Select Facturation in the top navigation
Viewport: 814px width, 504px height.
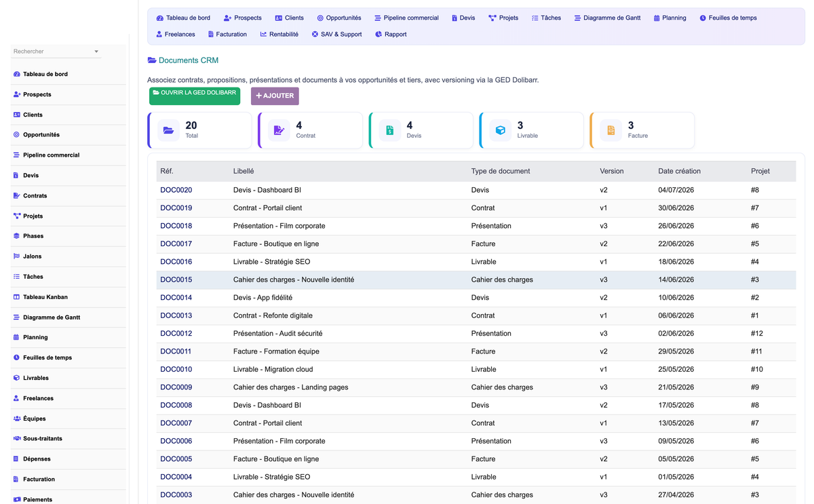[227, 34]
